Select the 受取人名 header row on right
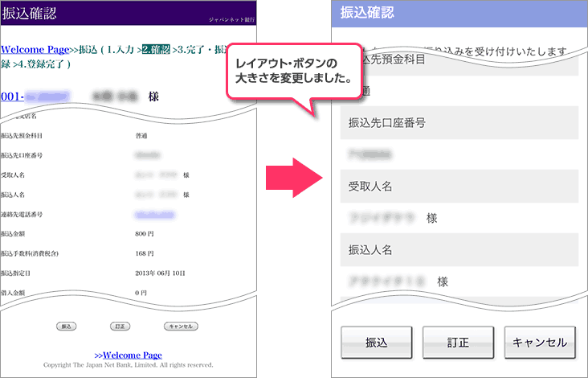The width and height of the screenshot is (588, 378). pos(455,186)
